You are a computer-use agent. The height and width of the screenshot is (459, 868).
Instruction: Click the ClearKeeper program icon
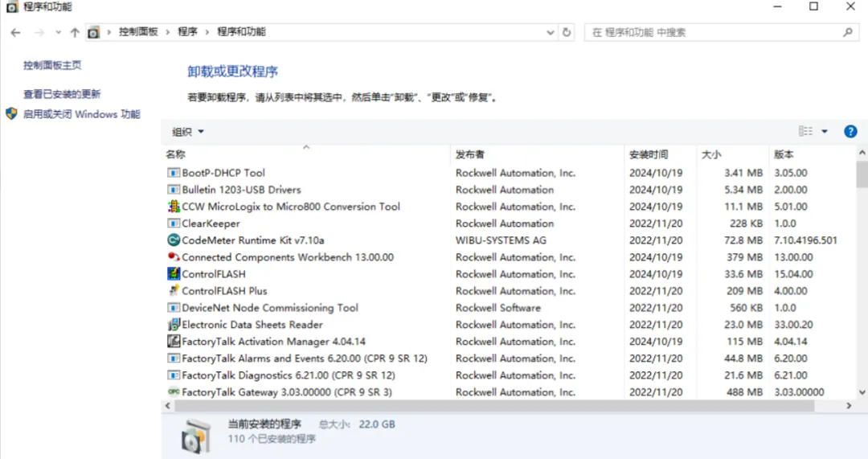174,223
